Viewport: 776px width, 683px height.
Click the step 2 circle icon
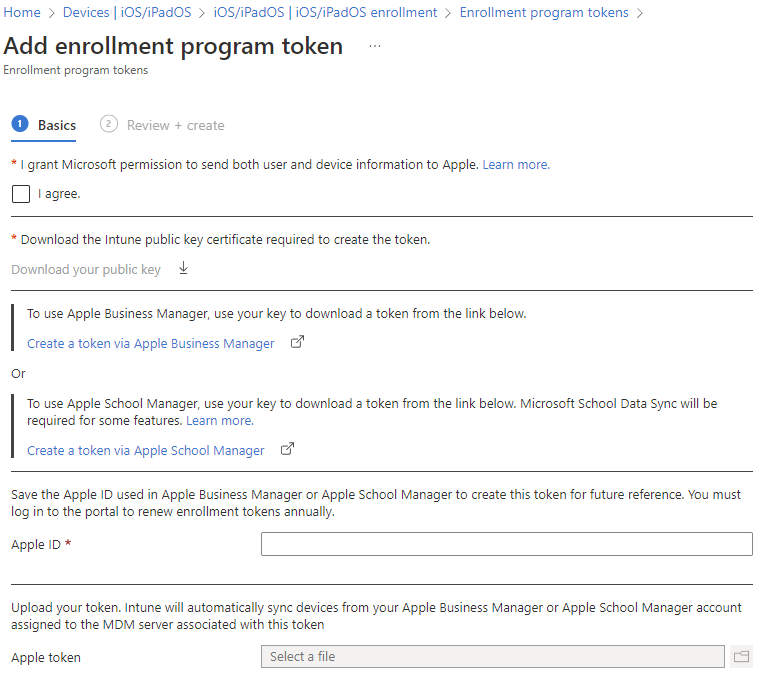(108, 124)
